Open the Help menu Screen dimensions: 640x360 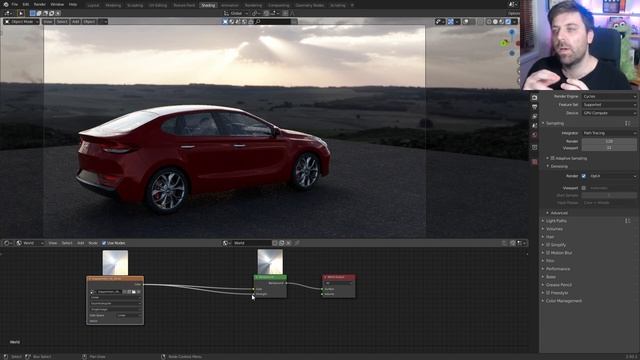tap(73, 4)
